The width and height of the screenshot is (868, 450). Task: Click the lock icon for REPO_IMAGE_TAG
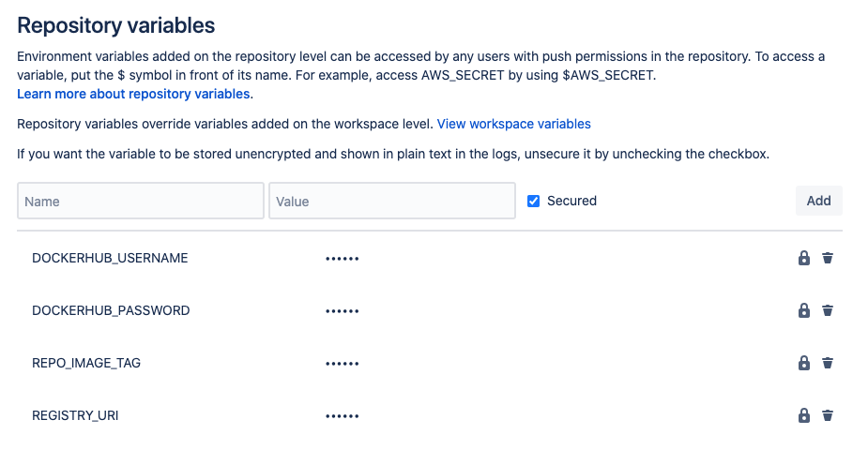pyautogui.click(x=804, y=363)
